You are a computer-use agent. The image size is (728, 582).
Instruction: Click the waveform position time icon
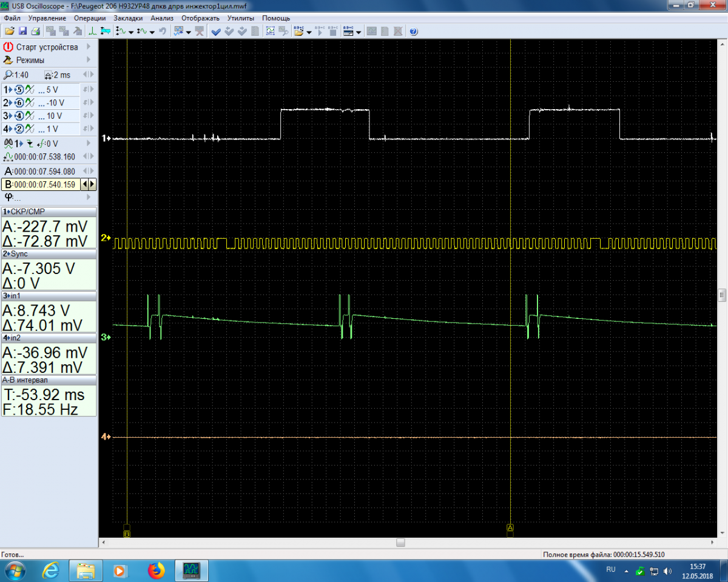point(8,157)
